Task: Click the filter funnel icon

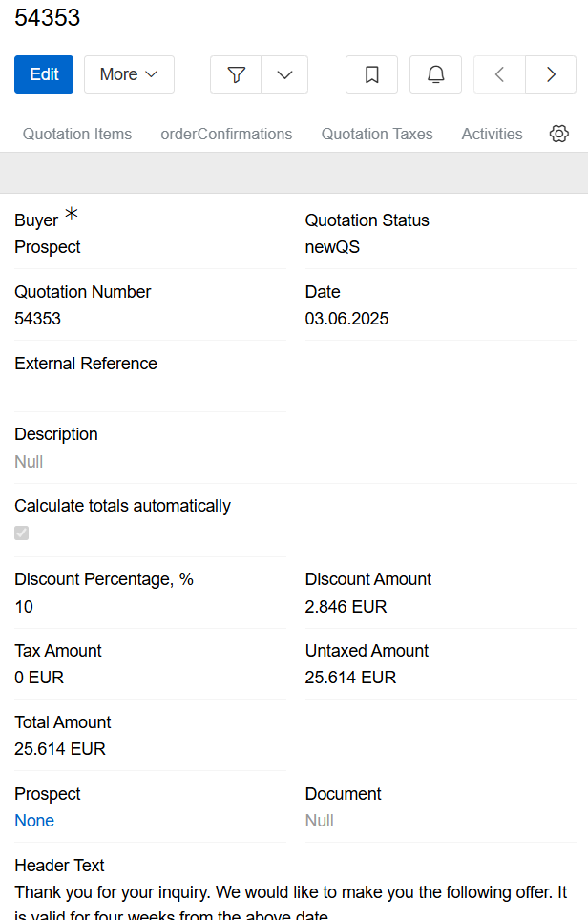Action: coord(237,74)
